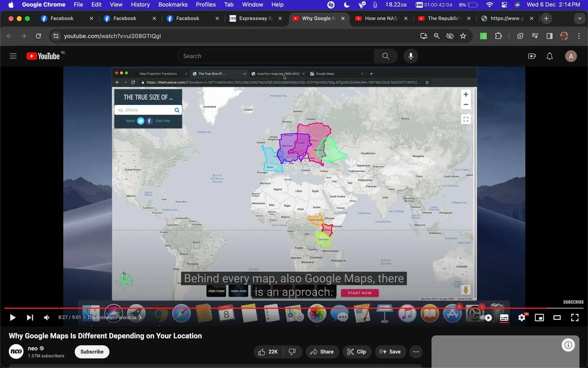
Task: View site information icon in address bar
Action: pos(56,36)
